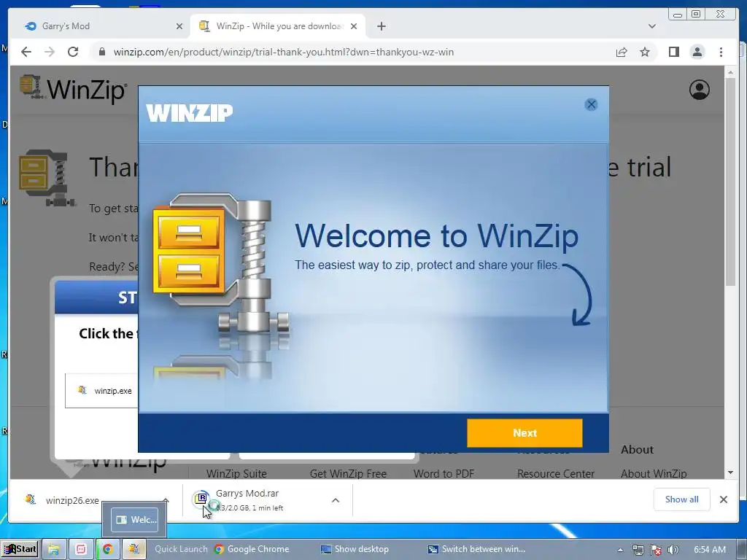747x560 pixels.
Task: Click the page vertical scrollbar thumb
Action: (x=730, y=181)
